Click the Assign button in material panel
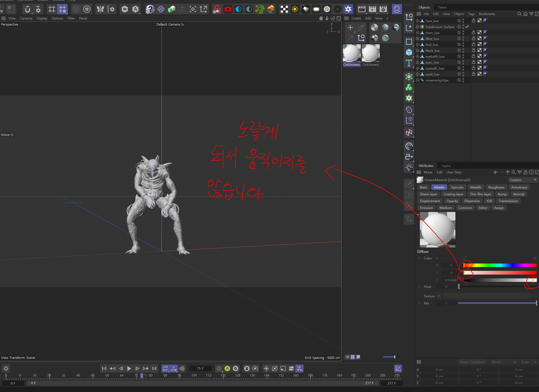 point(500,208)
